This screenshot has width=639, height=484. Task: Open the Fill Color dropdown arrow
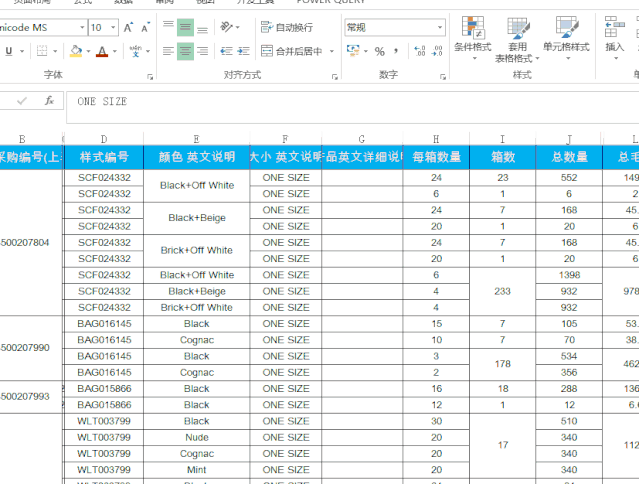coord(88,51)
